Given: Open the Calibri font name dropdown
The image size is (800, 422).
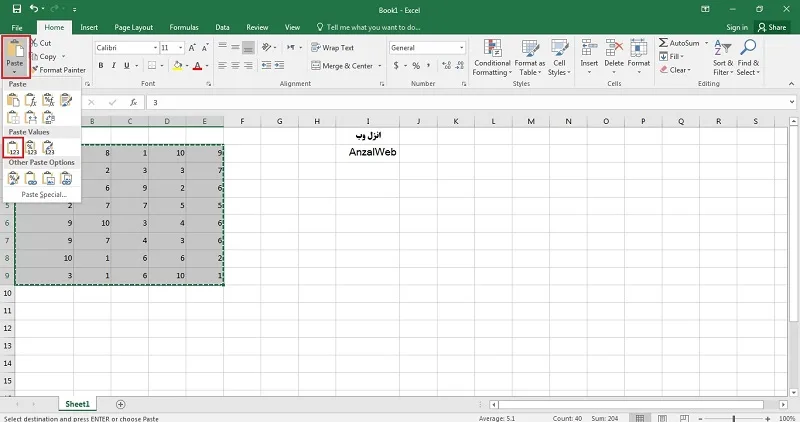Looking at the screenshot, I should click(155, 48).
